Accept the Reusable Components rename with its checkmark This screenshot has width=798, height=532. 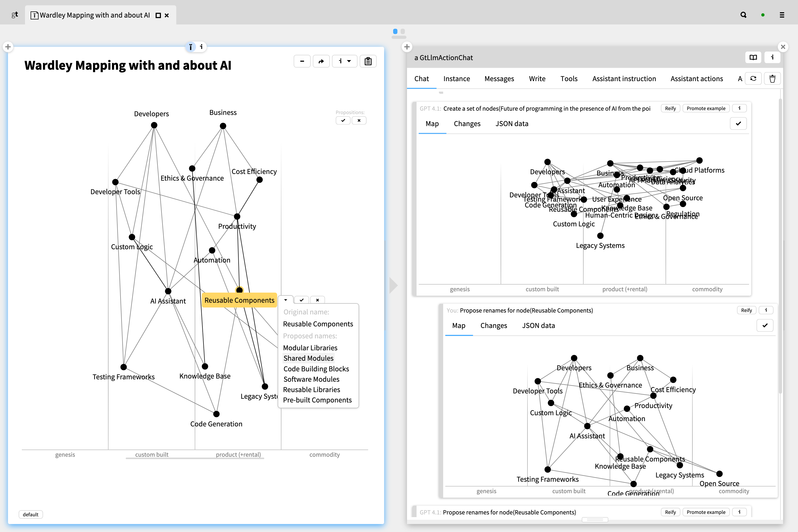click(301, 300)
